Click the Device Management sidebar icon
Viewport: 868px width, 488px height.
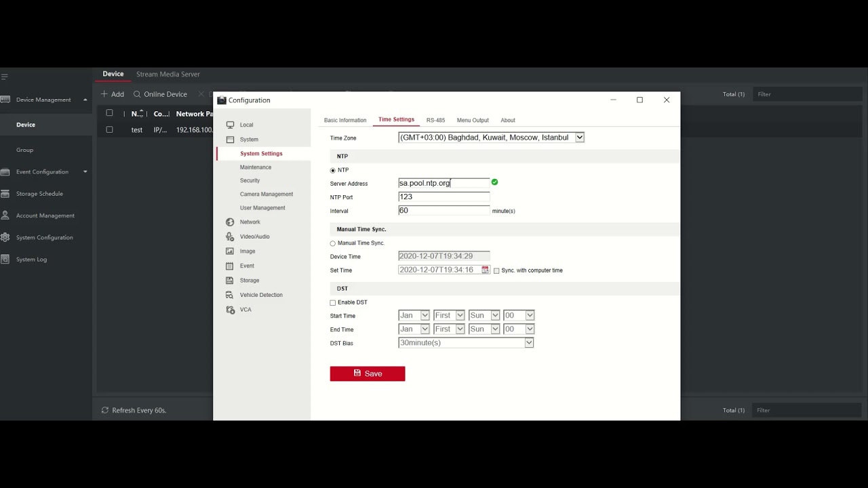point(6,100)
